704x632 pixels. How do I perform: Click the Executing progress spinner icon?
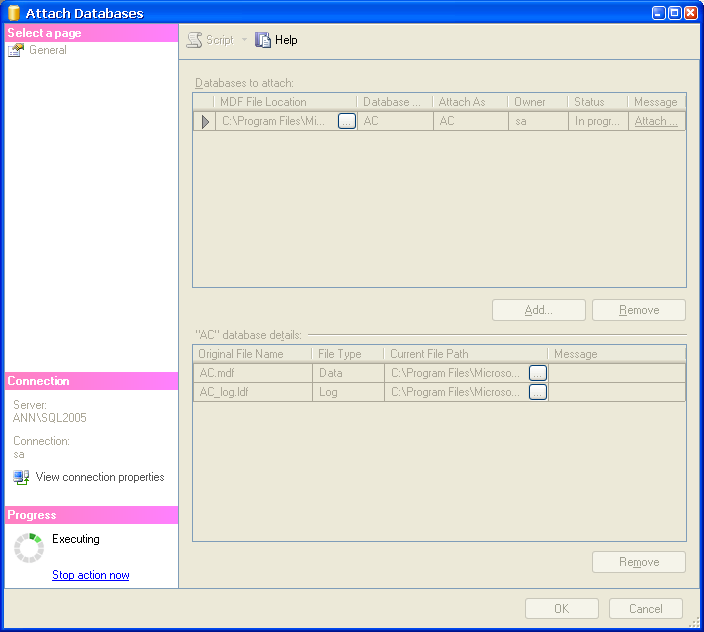point(29,548)
